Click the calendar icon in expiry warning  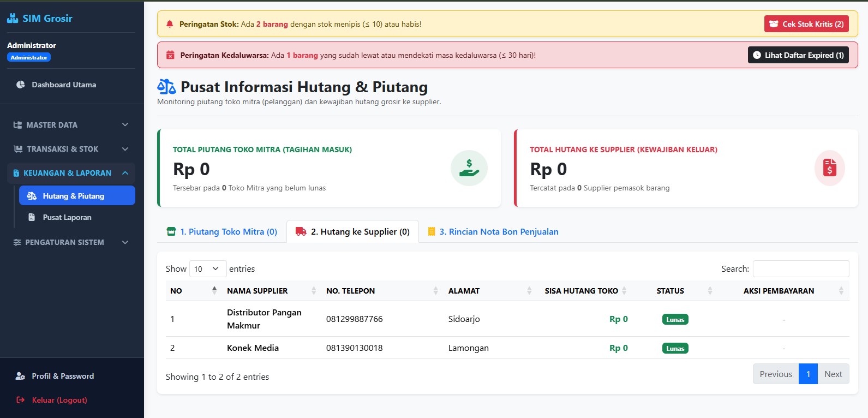(x=170, y=55)
